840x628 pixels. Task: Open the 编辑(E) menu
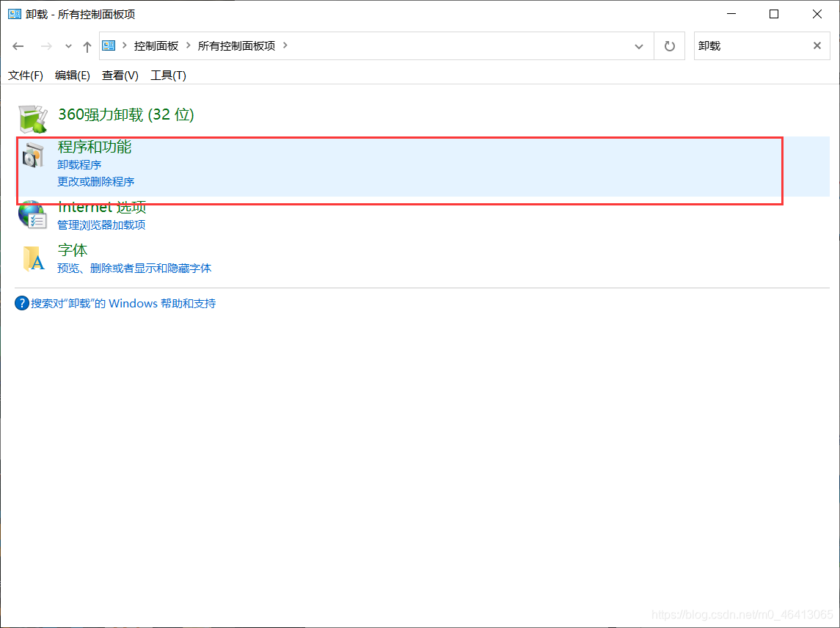(73, 76)
